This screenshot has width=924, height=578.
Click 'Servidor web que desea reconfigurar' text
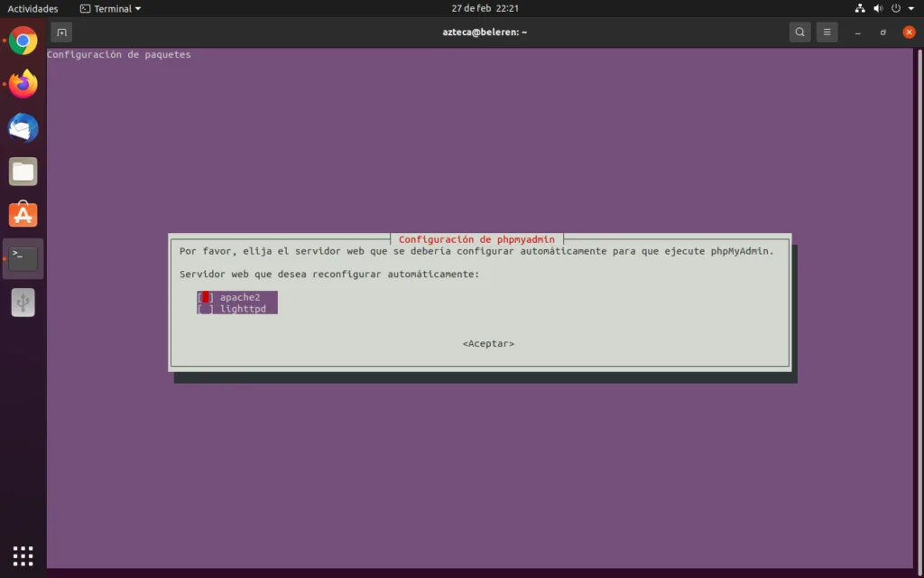329,275
